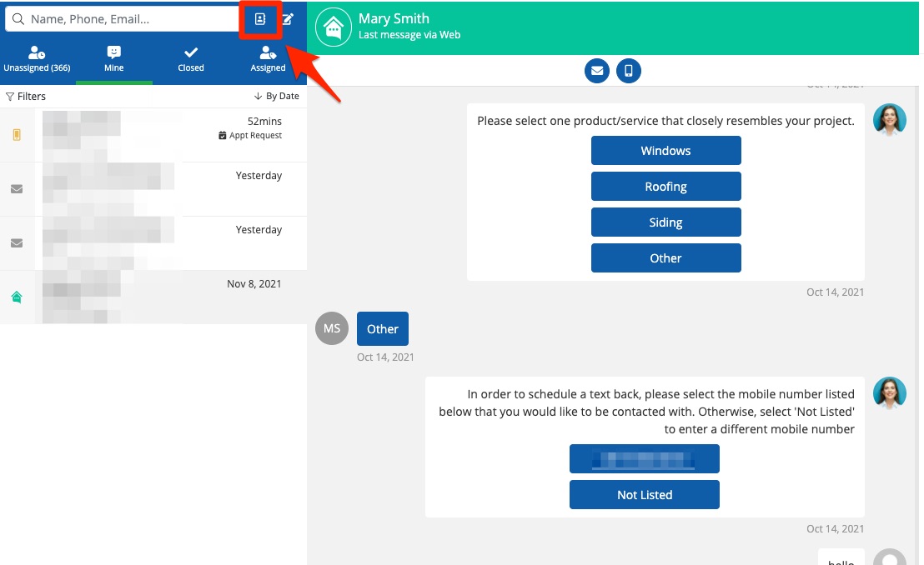Click the house chat logo beside Mary Smith
Viewport: 924px width, 565px height.
click(333, 27)
